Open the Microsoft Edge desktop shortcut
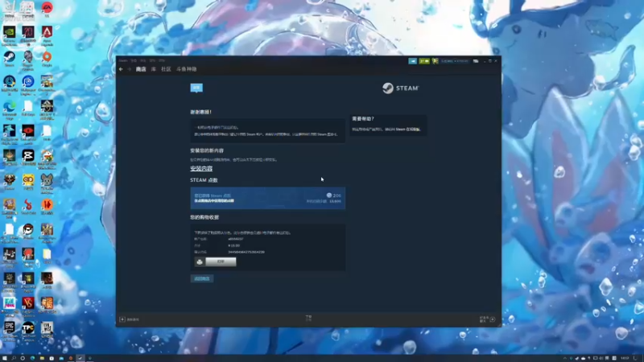The image size is (644, 362). (10, 110)
